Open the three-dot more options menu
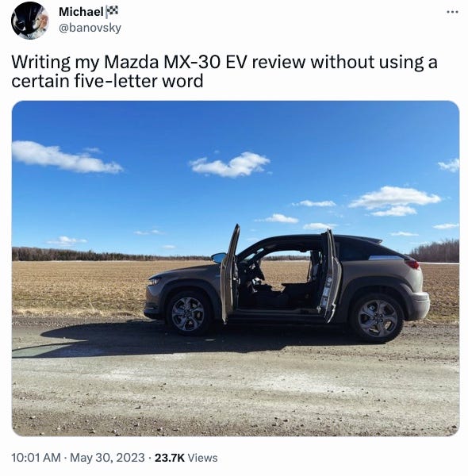Screen dimensions: 468x476 pyautogui.click(x=452, y=12)
